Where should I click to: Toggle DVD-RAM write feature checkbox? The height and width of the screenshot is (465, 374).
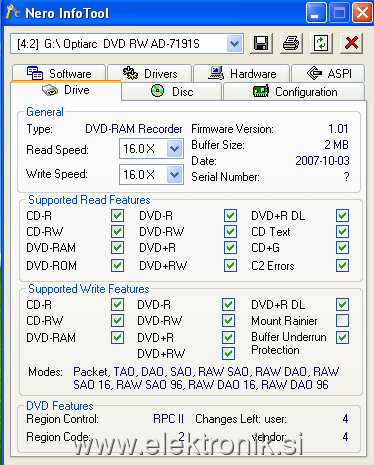tap(117, 337)
